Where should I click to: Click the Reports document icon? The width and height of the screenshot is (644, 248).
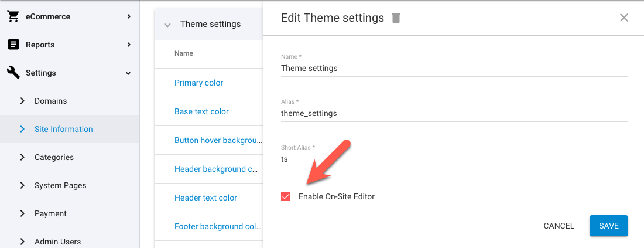(13, 45)
